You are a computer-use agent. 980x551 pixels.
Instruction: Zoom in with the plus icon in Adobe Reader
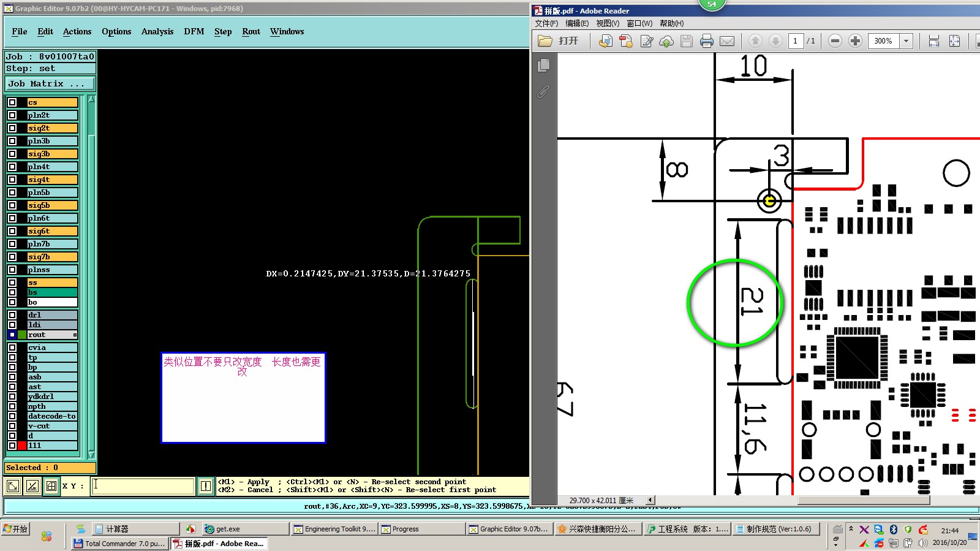tap(855, 41)
